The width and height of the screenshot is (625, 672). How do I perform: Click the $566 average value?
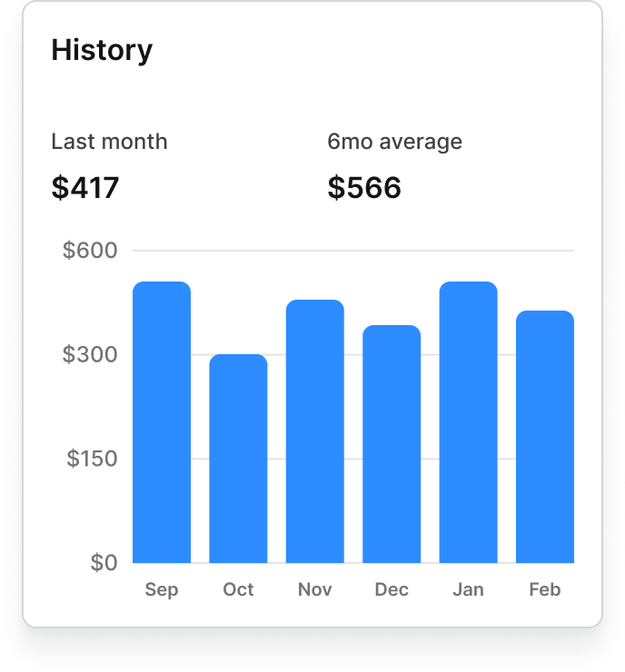click(364, 188)
